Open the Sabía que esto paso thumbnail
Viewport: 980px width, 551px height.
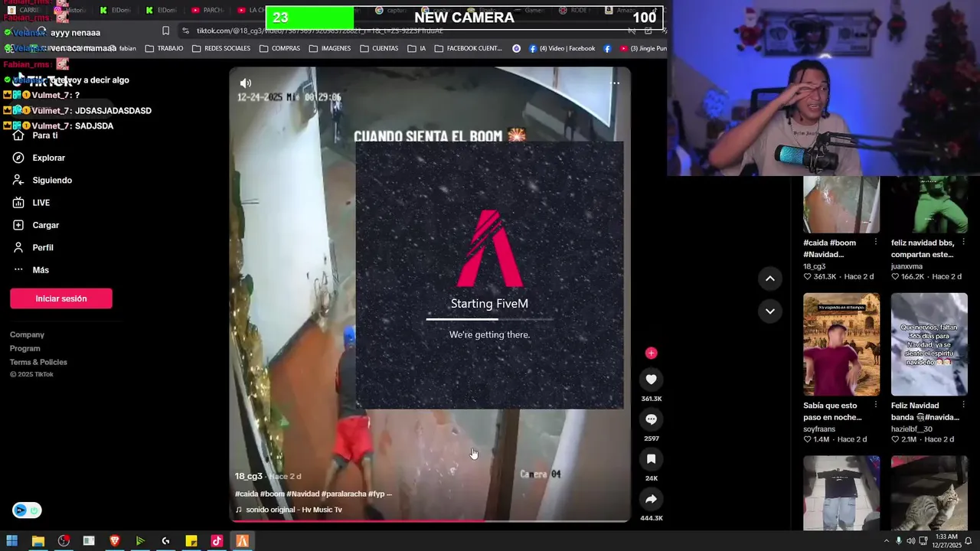(841, 344)
